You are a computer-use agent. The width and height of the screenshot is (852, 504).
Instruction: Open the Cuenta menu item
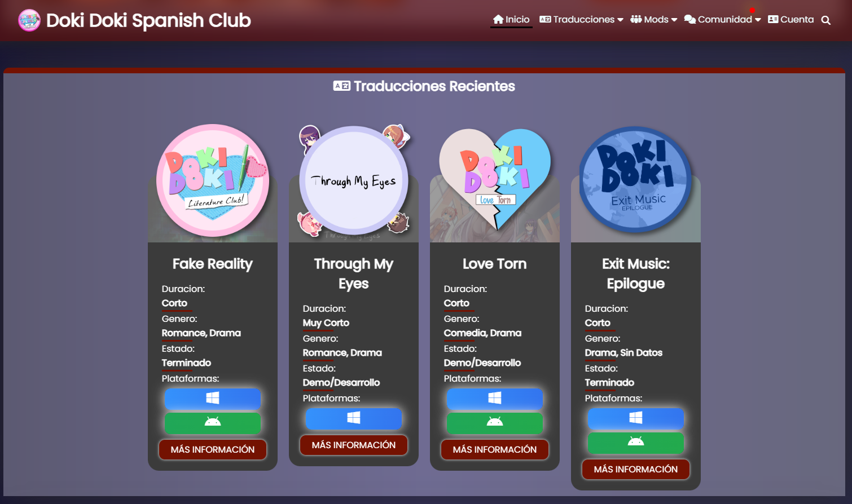point(790,20)
